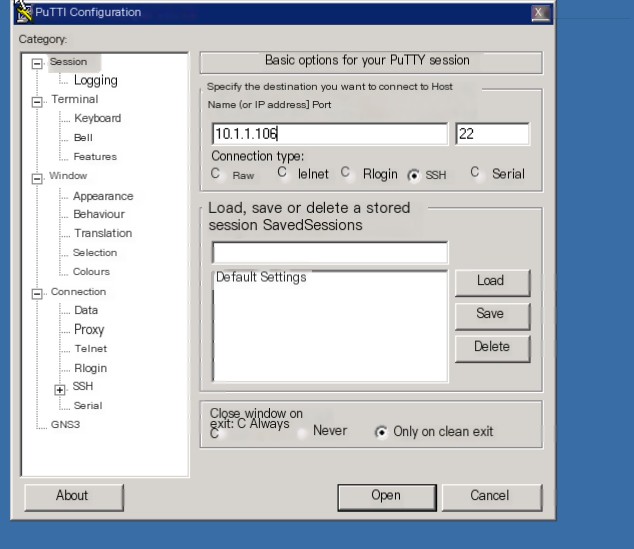Open the Keyboard settings category
The height and width of the screenshot is (549, 634).
point(97,118)
